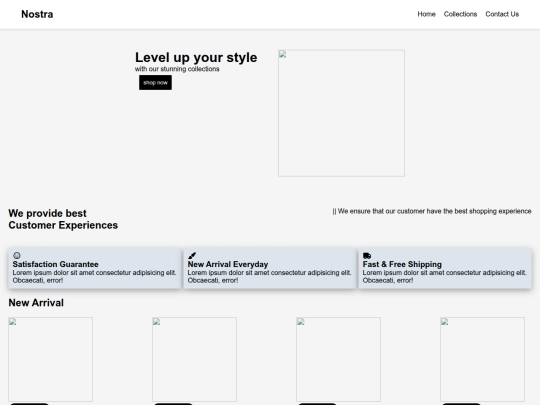The width and height of the screenshot is (540, 405).
Task: Open the third New Arrival product image
Action: coord(339,359)
